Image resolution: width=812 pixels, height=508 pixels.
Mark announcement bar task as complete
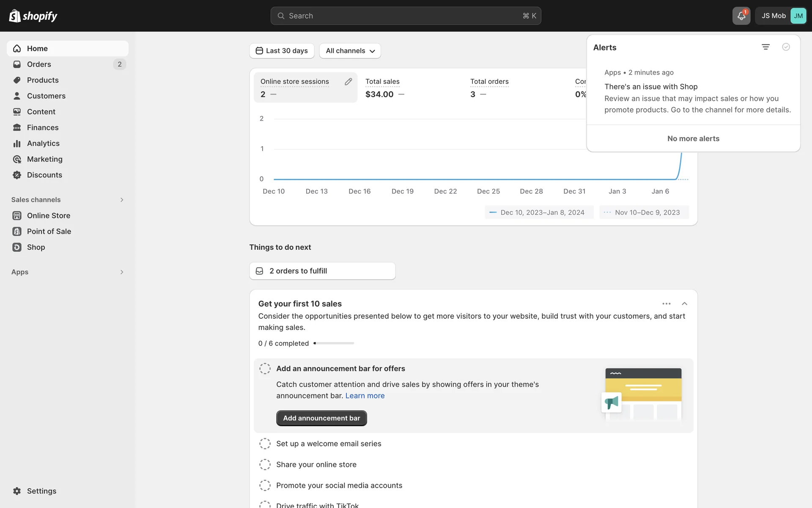pyautogui.click(x=265, y=369)
